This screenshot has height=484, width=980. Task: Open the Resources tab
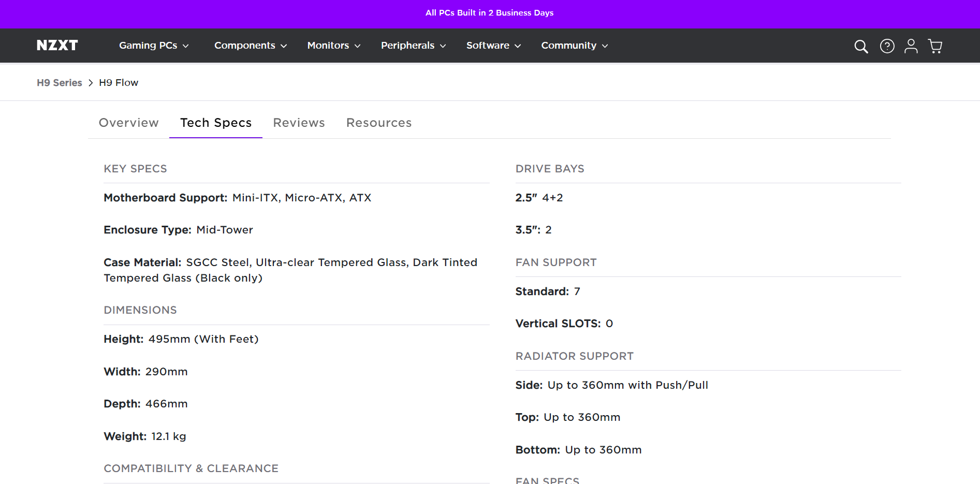coord(379,123)
